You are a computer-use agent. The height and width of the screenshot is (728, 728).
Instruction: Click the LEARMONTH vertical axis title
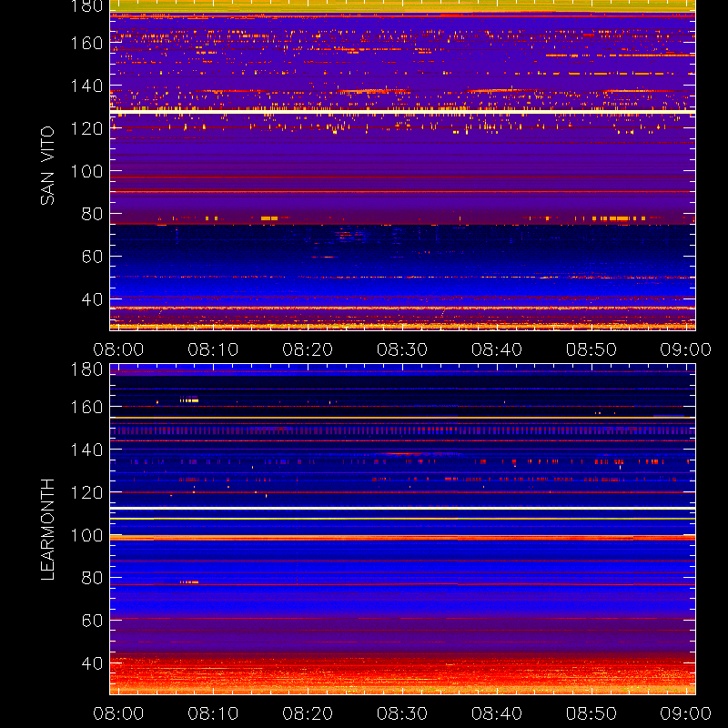pyautogui.click(x=47, y=530)
